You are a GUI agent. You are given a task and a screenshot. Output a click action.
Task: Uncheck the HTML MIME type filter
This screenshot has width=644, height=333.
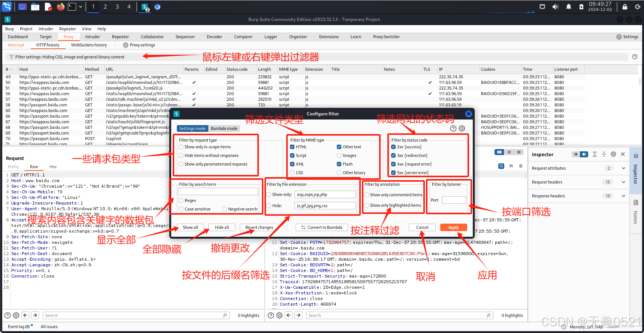click(x=292, y=147)
